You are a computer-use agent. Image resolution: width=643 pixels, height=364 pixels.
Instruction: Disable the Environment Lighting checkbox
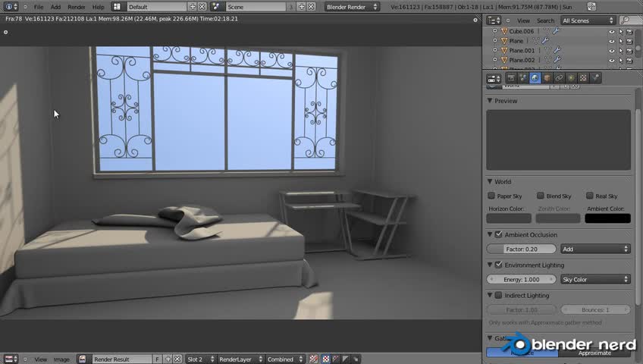(x=499, y=265)
